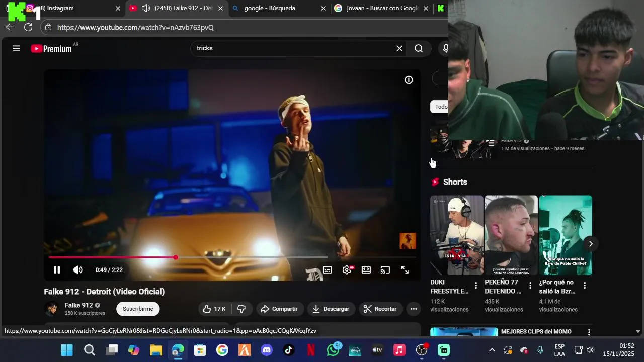This screenshot has height=362, width=644.
Task: Open Windows taskbar search
Action: (89, 350)
